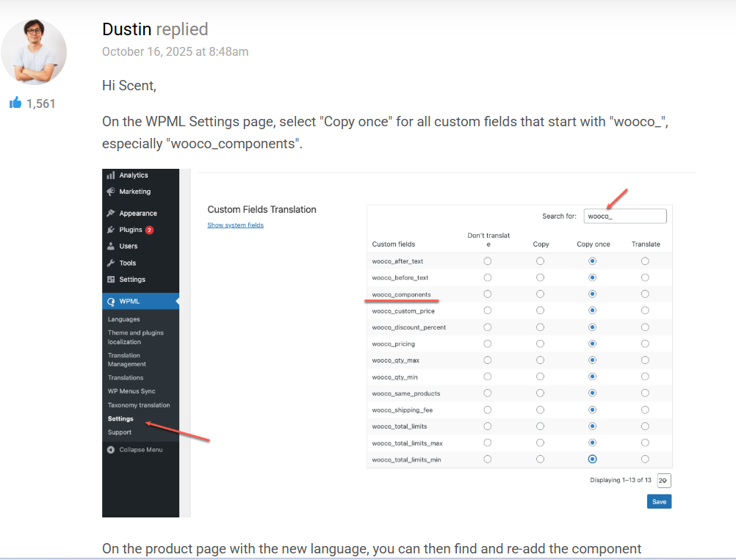Click the Tools menu label
Viewport: 736px width, 560px height.
tap(127, 263)
